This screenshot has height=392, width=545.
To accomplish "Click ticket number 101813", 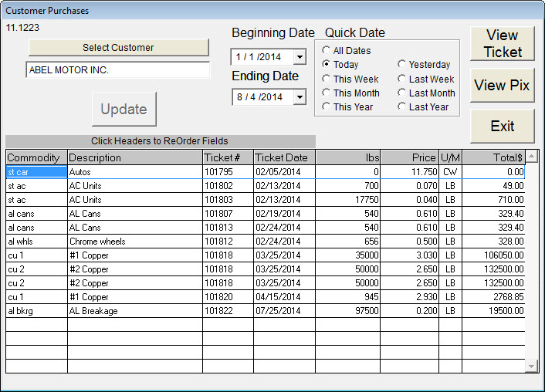I will [228, 228].
